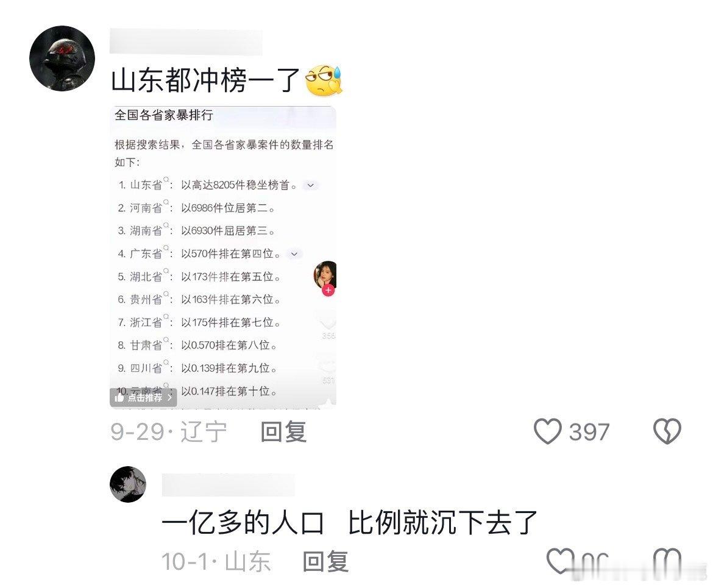Dislike the 一亿多的人口 reply

tap(667, 561)
